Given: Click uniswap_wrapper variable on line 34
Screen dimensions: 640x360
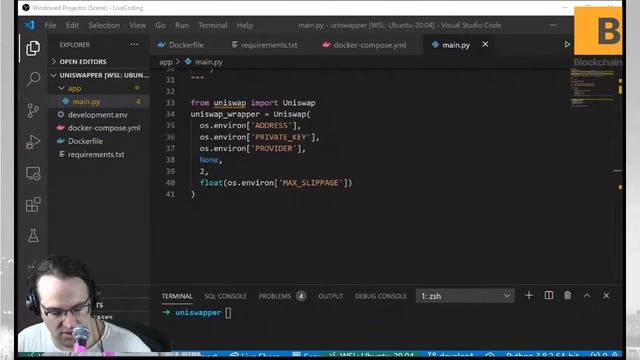Looking at the screenshot, I should (225, 114).
